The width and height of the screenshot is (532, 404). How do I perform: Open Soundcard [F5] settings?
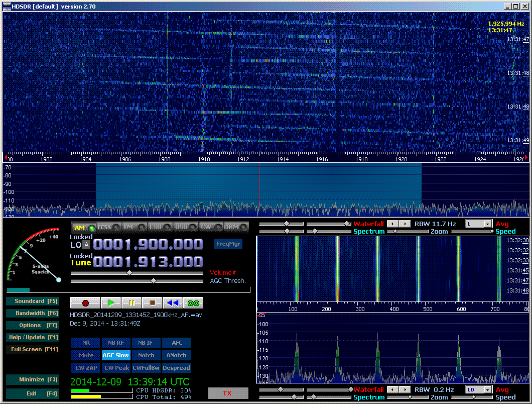(x=33, y=301)
